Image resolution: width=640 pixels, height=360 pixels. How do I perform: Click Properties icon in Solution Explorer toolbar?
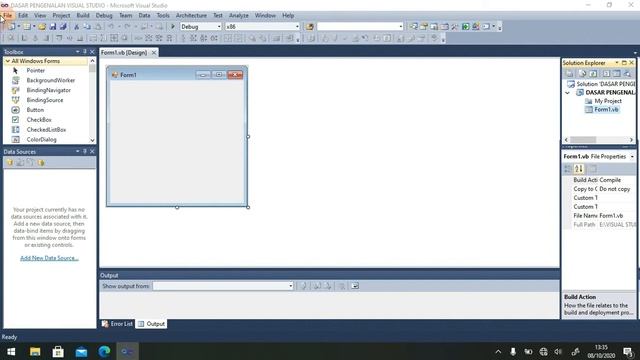point(569,73)
